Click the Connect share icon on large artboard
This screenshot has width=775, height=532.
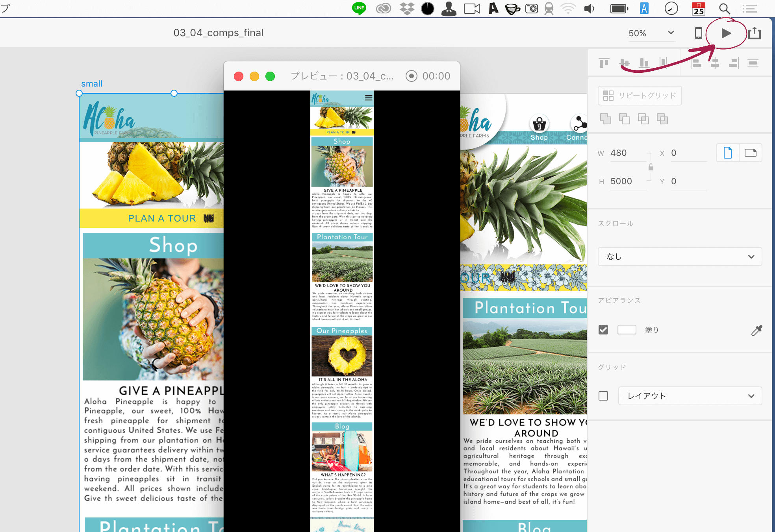pos(579,124)
